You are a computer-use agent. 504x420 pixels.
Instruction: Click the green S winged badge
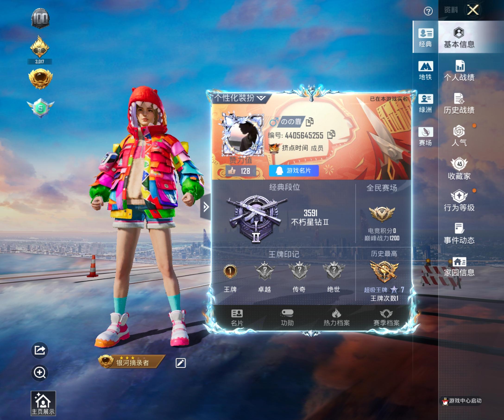tap(41, 108)
